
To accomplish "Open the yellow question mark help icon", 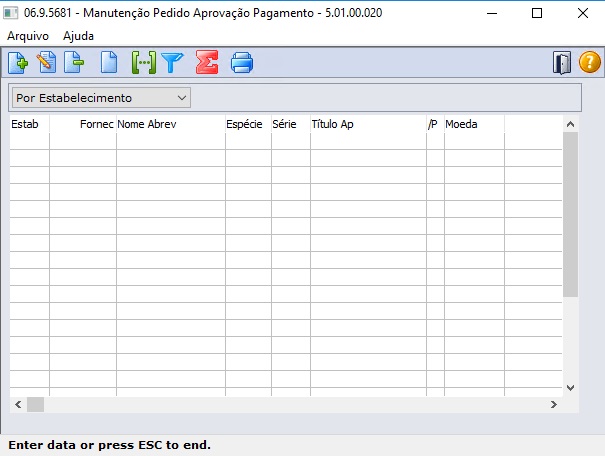I will pyautogui.click(x=590, y=62).
